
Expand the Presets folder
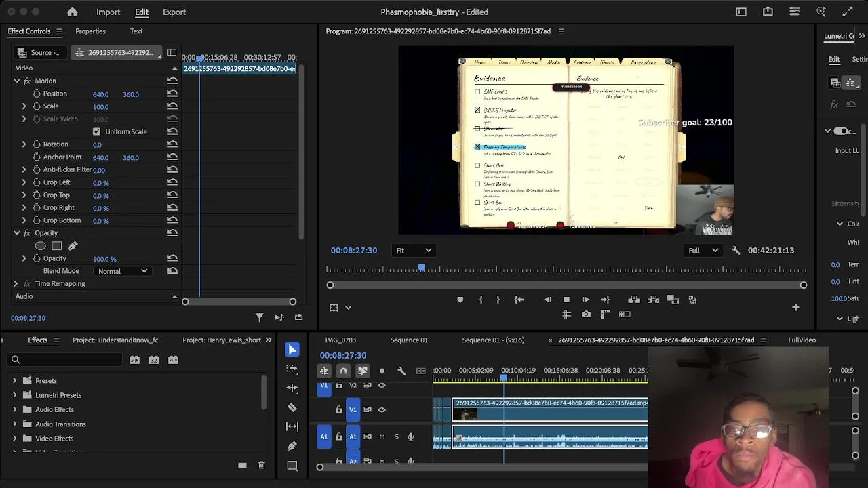click(14, 381)
